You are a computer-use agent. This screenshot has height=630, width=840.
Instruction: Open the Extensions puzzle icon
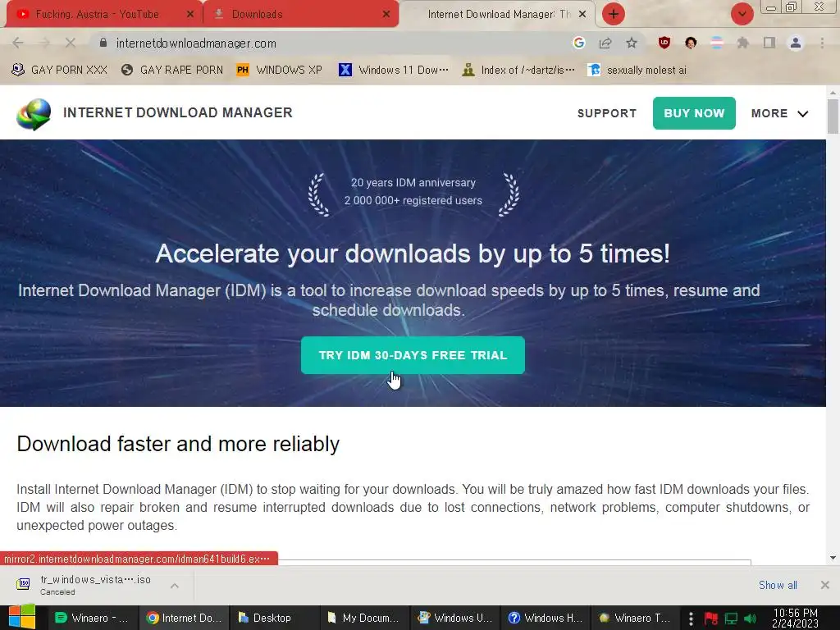click(x=742, y=43)
